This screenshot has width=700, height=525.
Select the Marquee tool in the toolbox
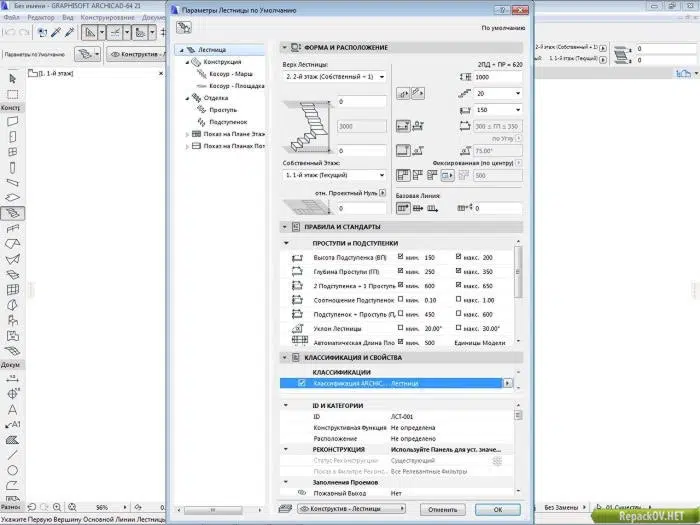pyautogui.click(x=12, y=94)
